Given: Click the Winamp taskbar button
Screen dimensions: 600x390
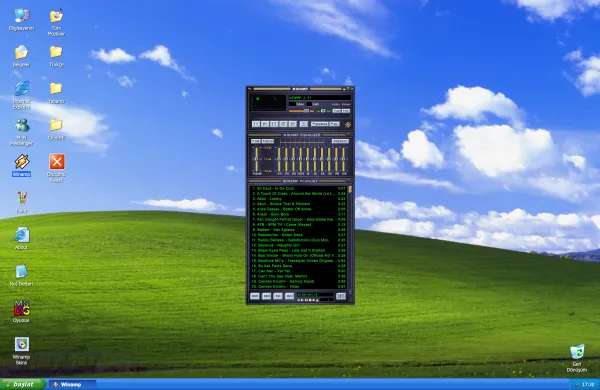Looking at the screenshot, I should click(72, 384).
